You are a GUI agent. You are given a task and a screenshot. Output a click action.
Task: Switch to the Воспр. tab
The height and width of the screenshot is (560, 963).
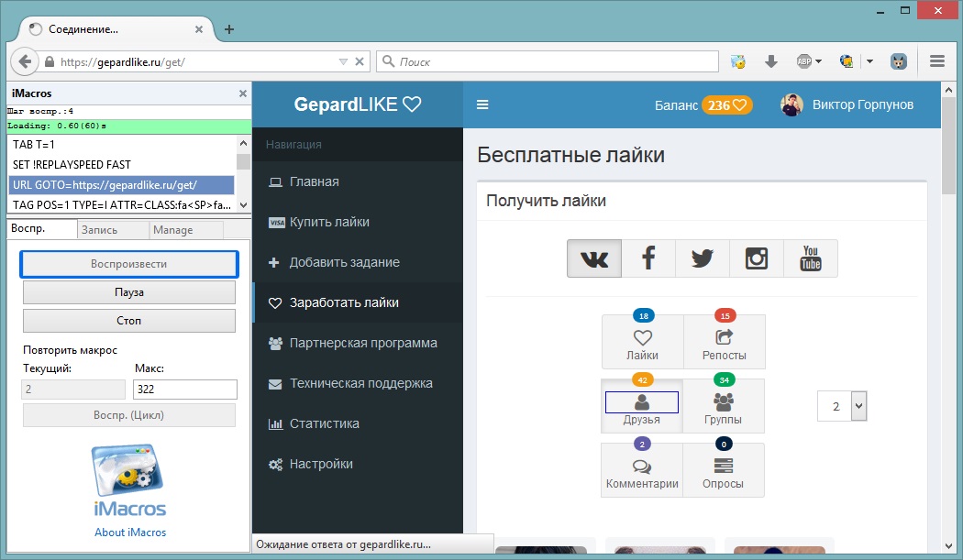point(41,228)
